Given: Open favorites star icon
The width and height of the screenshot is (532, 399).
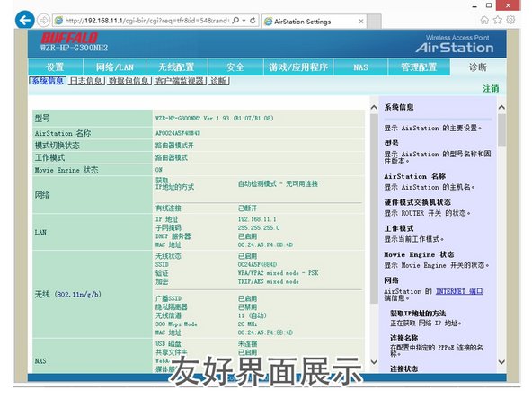Looking at the screenshot, I should pyautogui.click(x=497, y=20).
